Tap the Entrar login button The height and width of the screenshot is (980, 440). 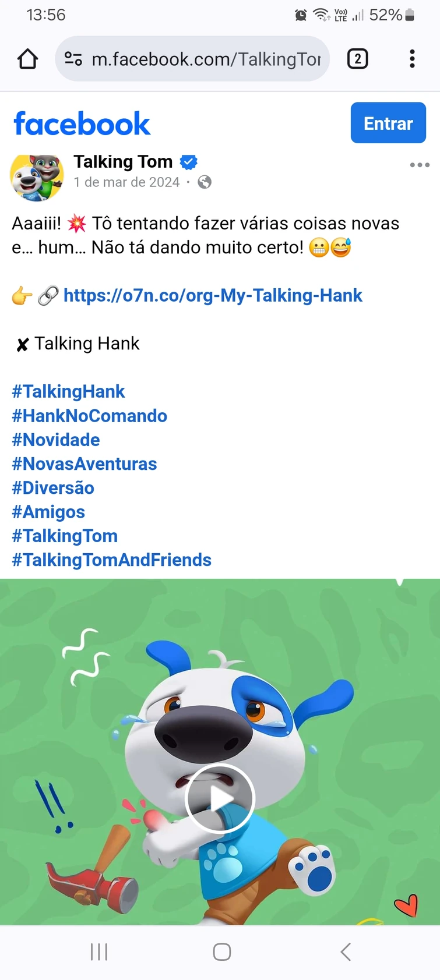pos(388,123)
